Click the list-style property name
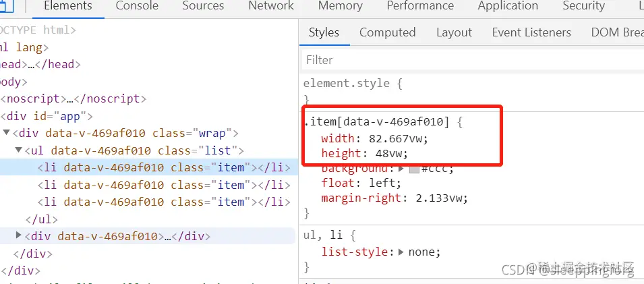Screen dimensions: 644x284 coord(354,252)
